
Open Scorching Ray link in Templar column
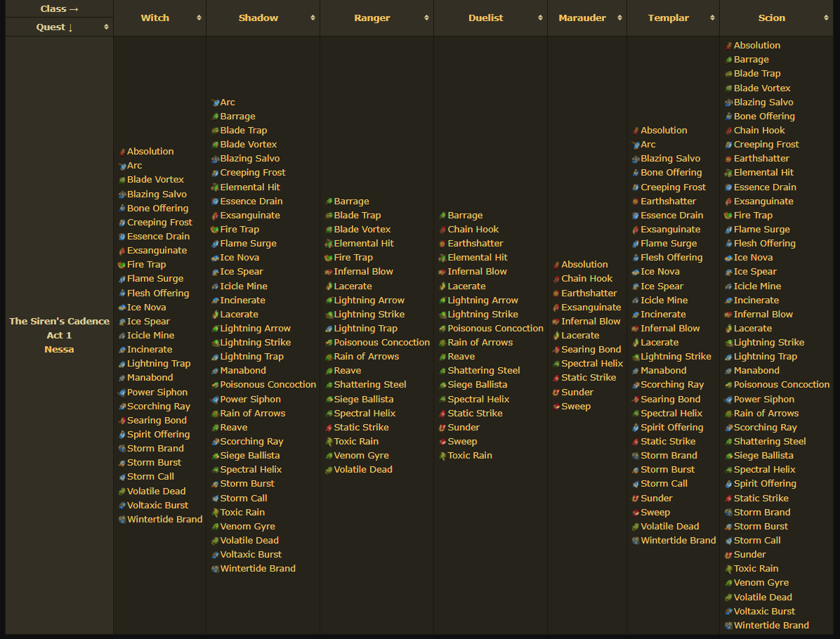(672, 385)
